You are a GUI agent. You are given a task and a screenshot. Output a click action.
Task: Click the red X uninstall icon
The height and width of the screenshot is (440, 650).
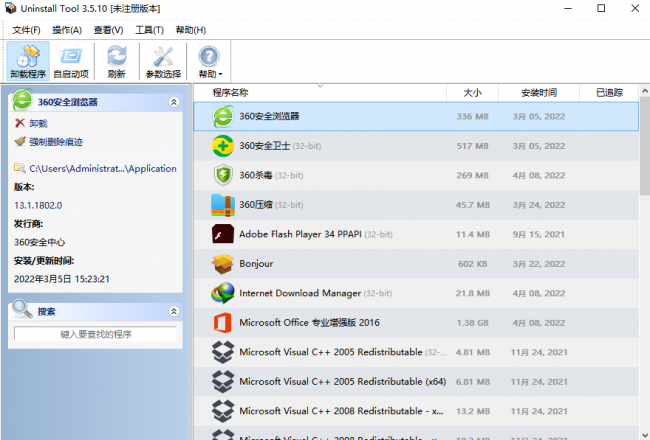coord(19,123)
